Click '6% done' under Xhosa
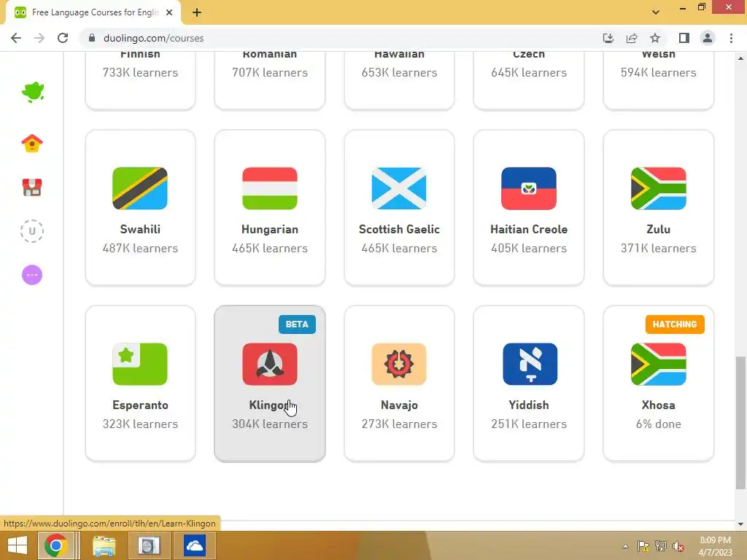The width and height of the screenshot is (747, 560). coord(659,424)
